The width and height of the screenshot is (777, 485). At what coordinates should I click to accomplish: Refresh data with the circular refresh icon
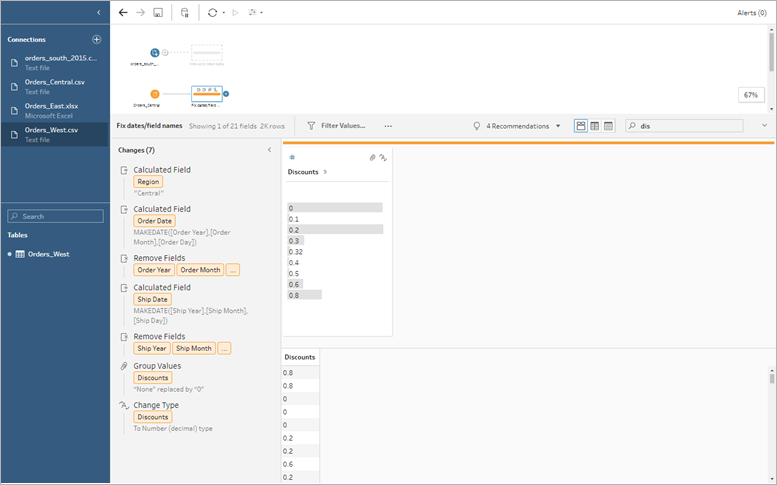point(212,13)
